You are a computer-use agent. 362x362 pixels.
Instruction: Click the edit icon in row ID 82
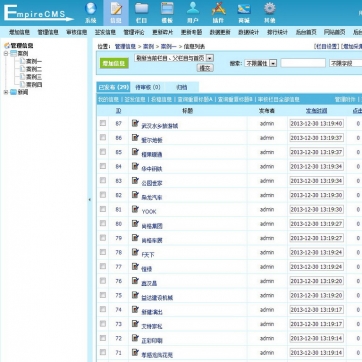tap(135, 195)
